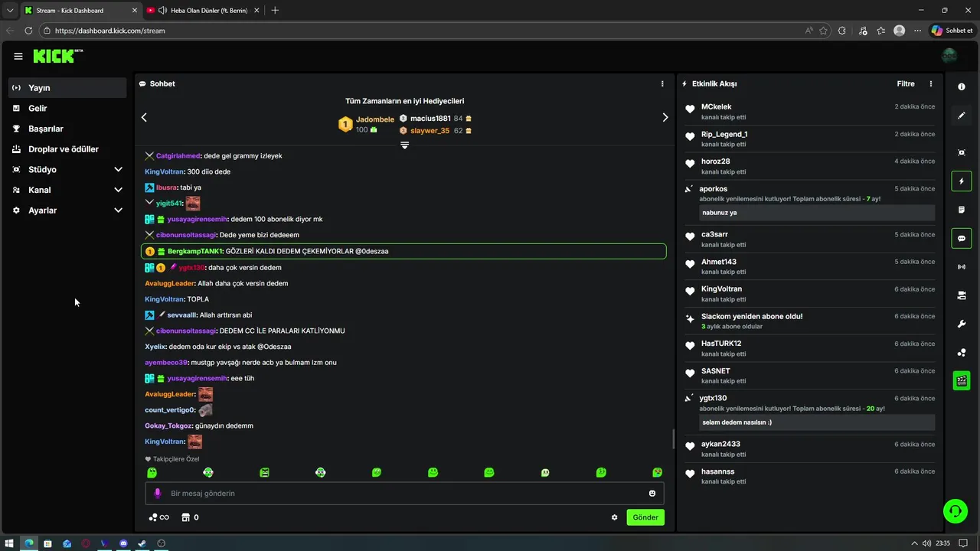Image resolution: width=980 pixels, height=551 pixels.
Task: Open the Windows Start menu
Action: click(x=9, y=543)
